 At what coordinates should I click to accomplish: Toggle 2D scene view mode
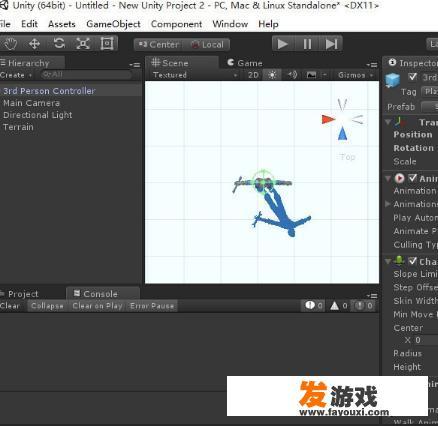[253, 75]
